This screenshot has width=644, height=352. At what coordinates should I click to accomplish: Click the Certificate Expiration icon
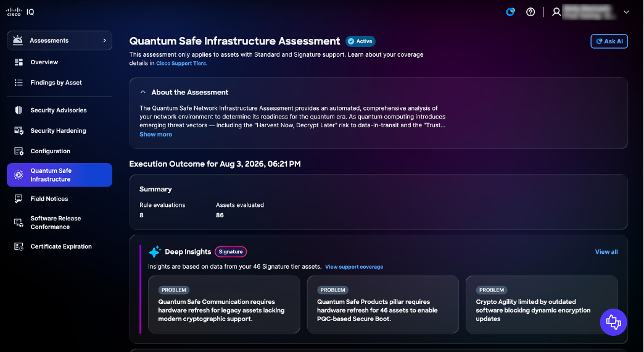tap(19, 246)
